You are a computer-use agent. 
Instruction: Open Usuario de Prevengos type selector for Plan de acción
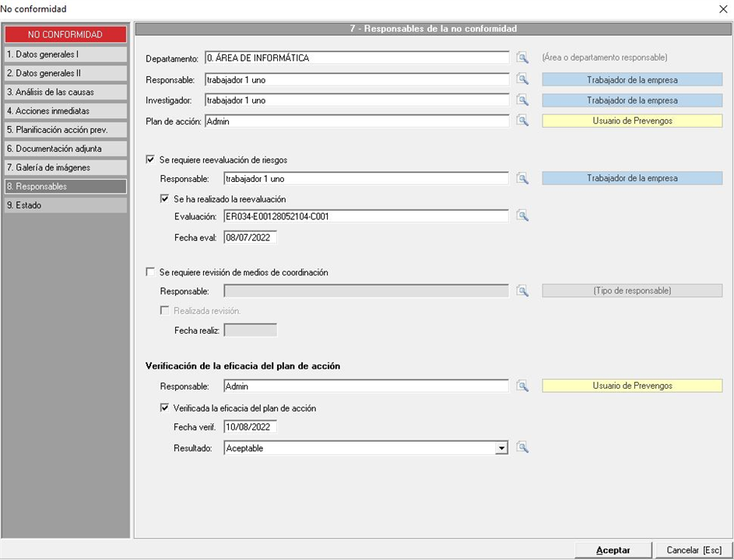pos(632,121)
